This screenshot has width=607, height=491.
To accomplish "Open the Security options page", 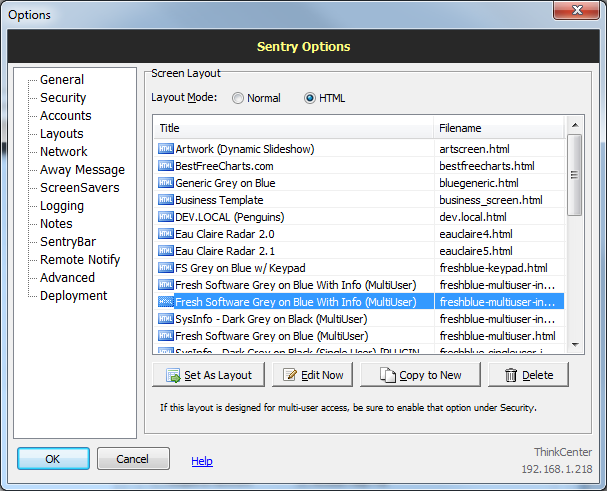I will (x=63, y=98).
